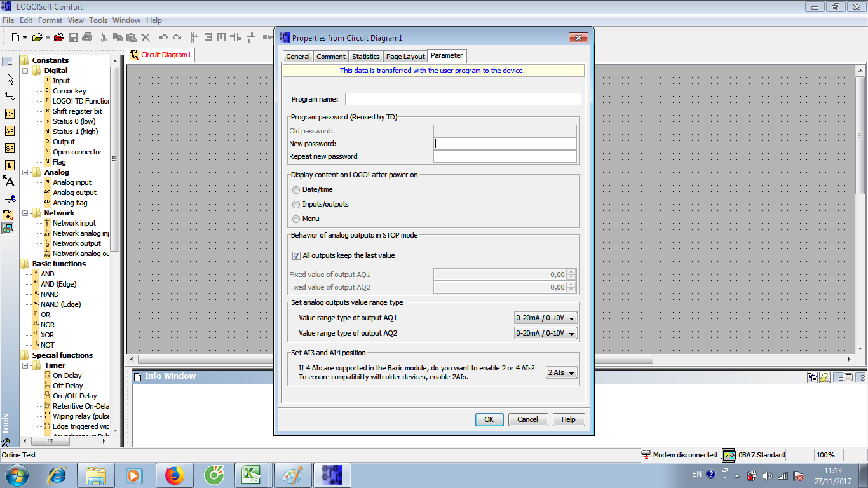Select Date/time display radio button
The height and width of the screenshot is (488, 868).
point(296,190)
